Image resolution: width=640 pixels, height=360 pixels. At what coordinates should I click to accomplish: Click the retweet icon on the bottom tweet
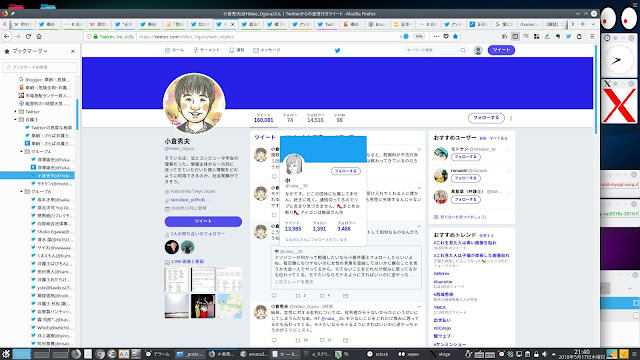click(x=298, y=340)
